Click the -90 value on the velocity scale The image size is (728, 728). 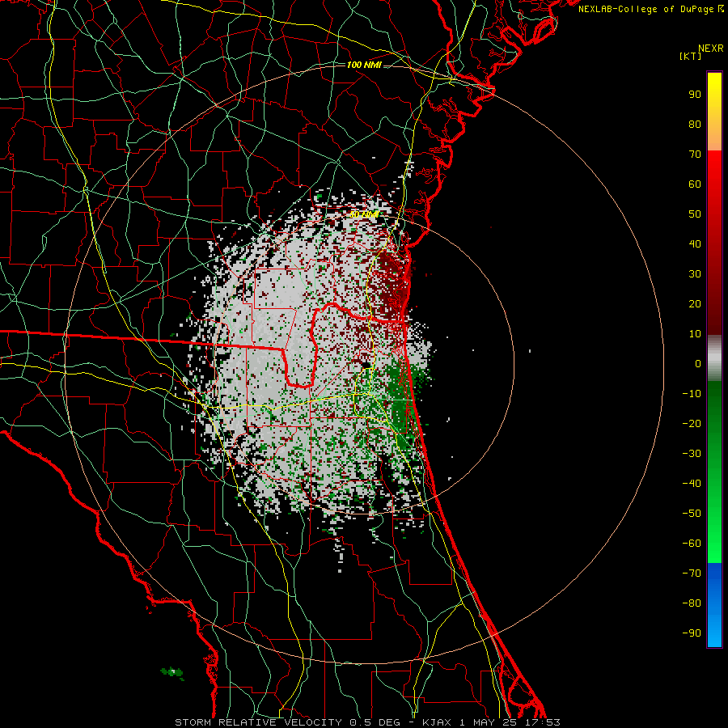pos(692,633)
